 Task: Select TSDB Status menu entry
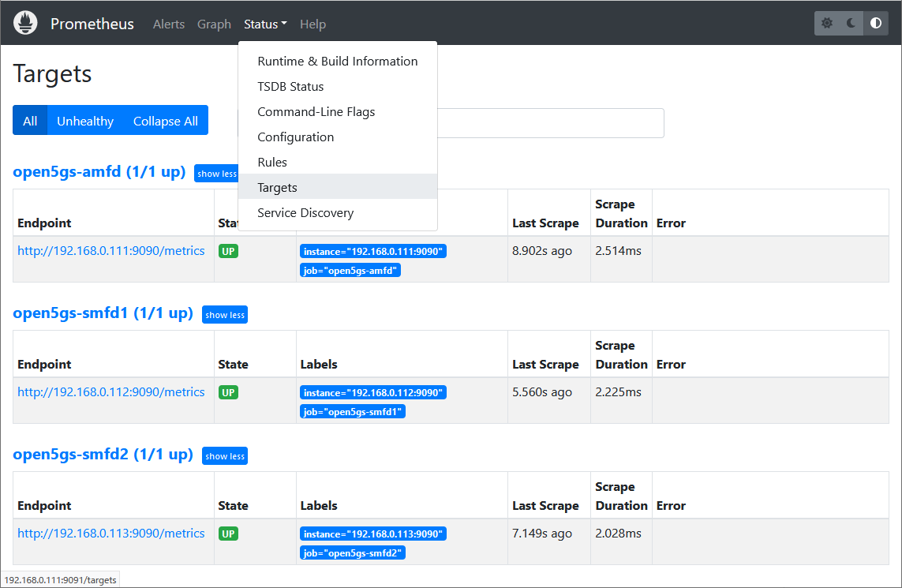(x=338, y=86)
